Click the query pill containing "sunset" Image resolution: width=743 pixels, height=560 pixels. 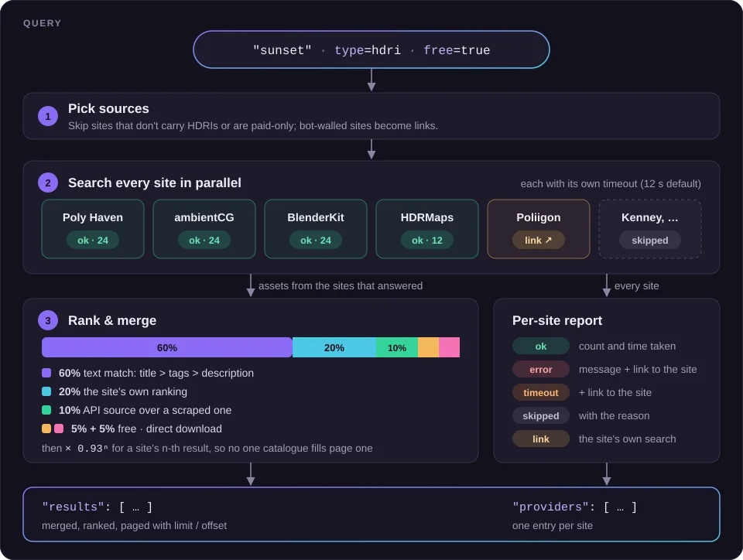point(371,50)
